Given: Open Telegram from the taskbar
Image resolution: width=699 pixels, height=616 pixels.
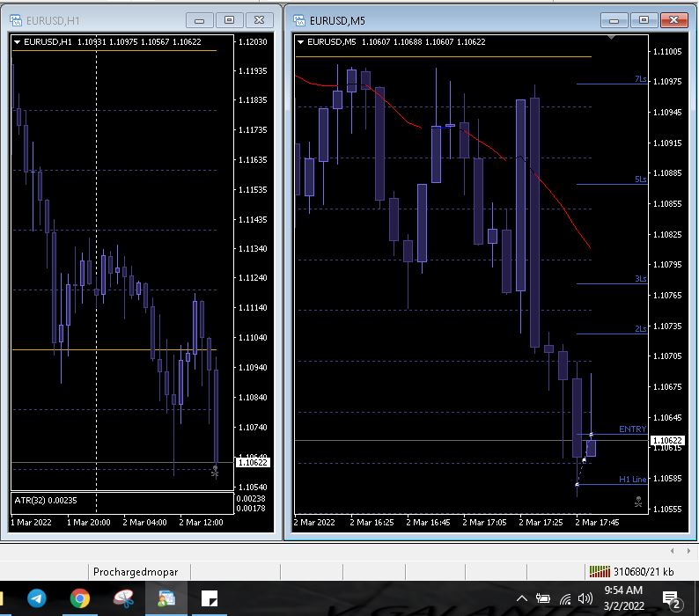Looking at the screenshot, I should pos(37,598).
